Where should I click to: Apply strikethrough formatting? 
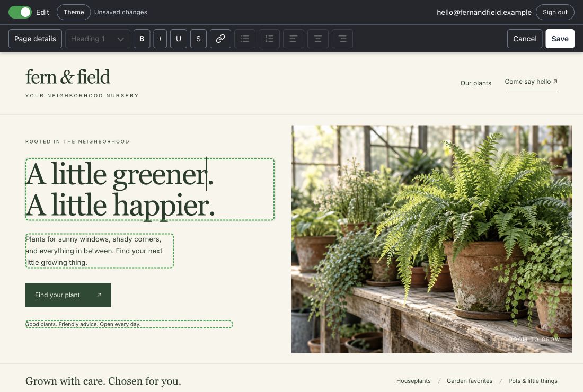198,39
